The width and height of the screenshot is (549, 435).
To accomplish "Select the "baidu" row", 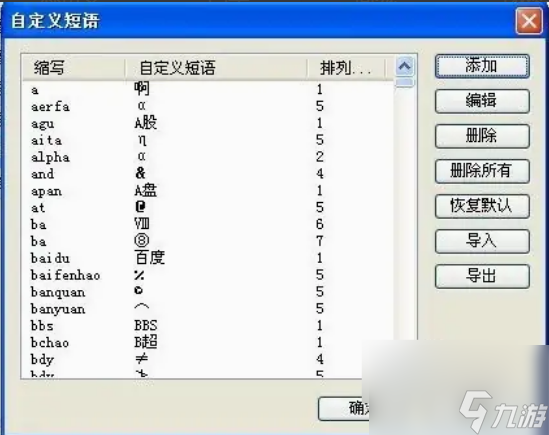I will (208, 258).
